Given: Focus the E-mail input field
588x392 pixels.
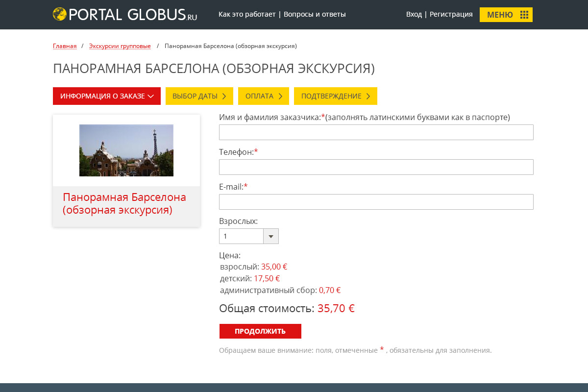Looking at the screenshot, I should pyautogui.click(x=376, y=202).
